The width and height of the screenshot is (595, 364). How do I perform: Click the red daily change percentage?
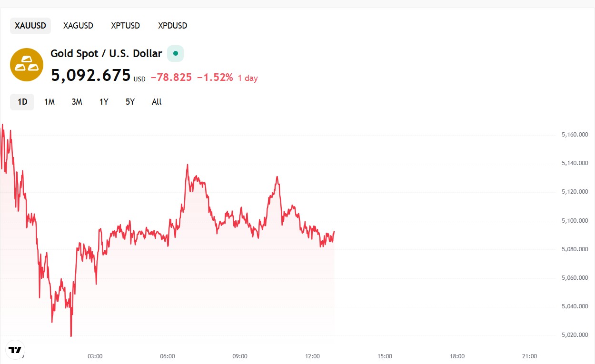tap(217, 77)
